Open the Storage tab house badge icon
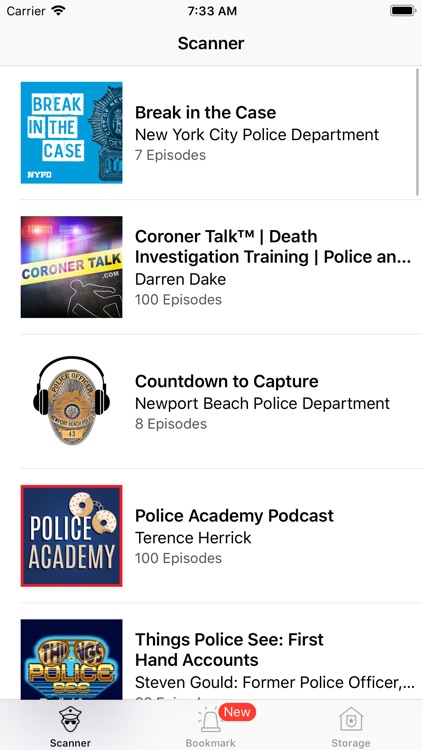The height and width of the screenshot is (750, 422). click(x=351, y=720)
